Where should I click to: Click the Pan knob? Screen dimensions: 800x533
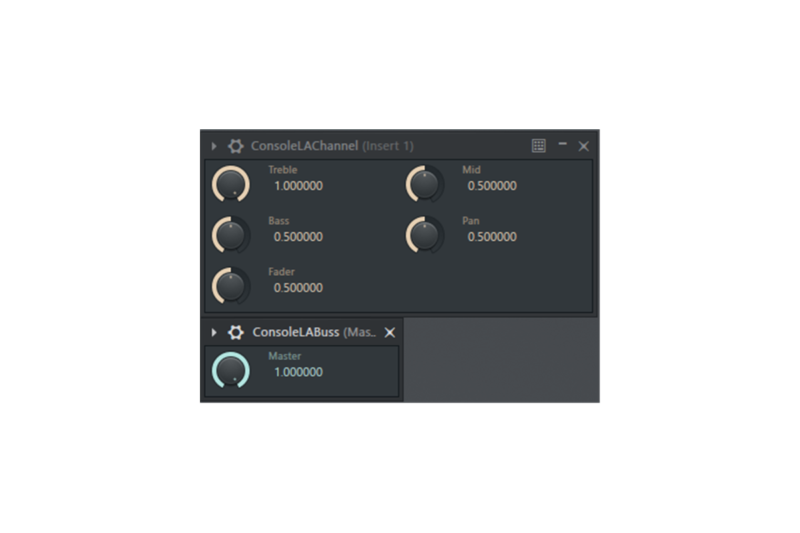(425, 235)
